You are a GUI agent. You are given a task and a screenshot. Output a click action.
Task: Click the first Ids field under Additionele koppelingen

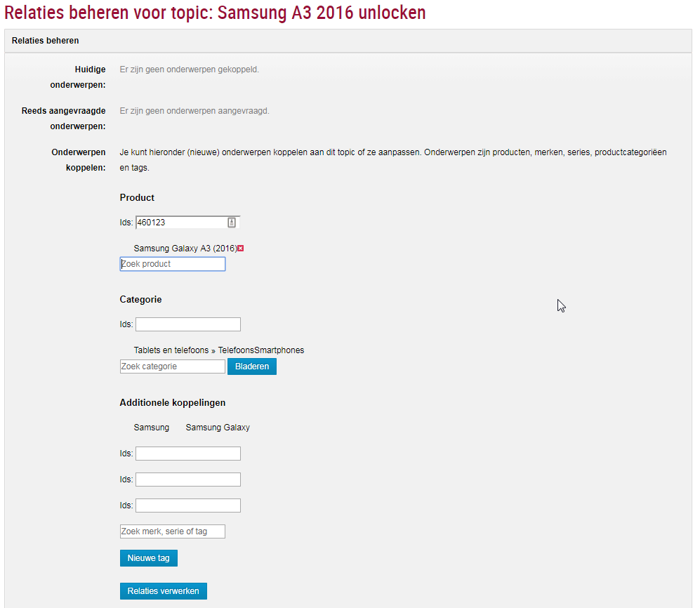pyautogui.click(x=187, y=454)
